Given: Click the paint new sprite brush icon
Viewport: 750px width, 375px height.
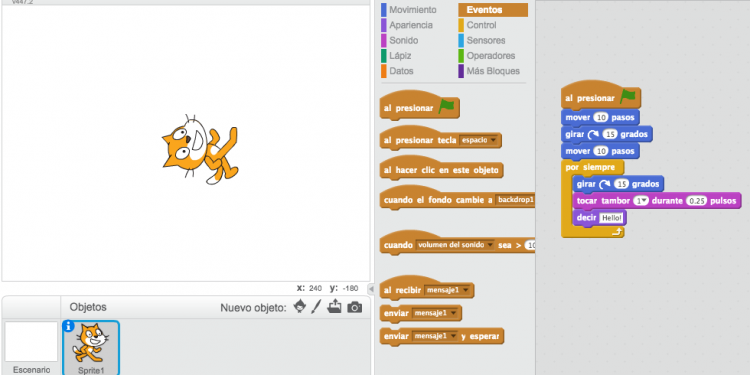Looking at the screenshot, I should coord(316,307).
